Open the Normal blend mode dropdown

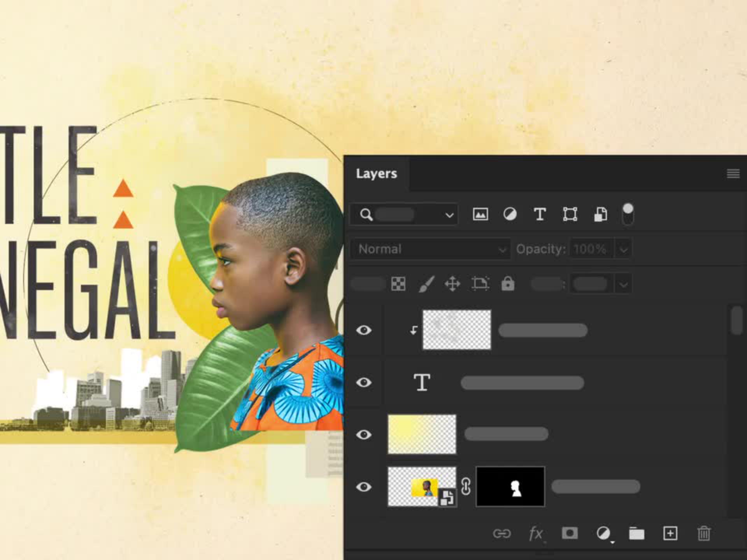coord(431,249)
